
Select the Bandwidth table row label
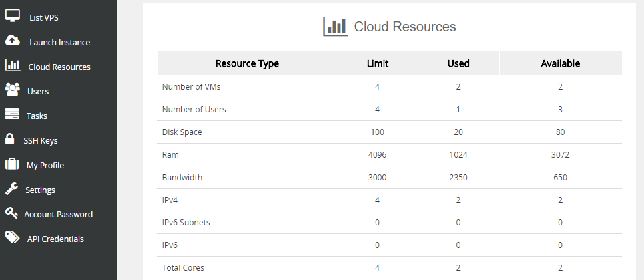coord(182,178)
